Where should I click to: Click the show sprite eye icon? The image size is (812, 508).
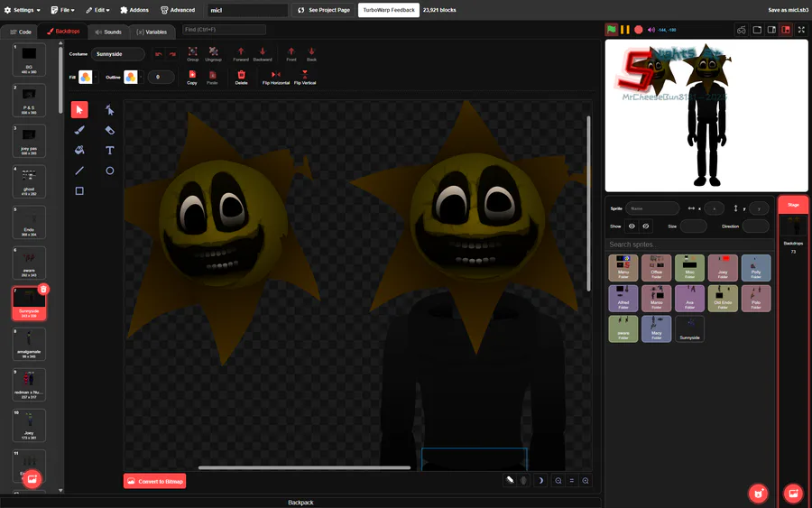(632, 226)
